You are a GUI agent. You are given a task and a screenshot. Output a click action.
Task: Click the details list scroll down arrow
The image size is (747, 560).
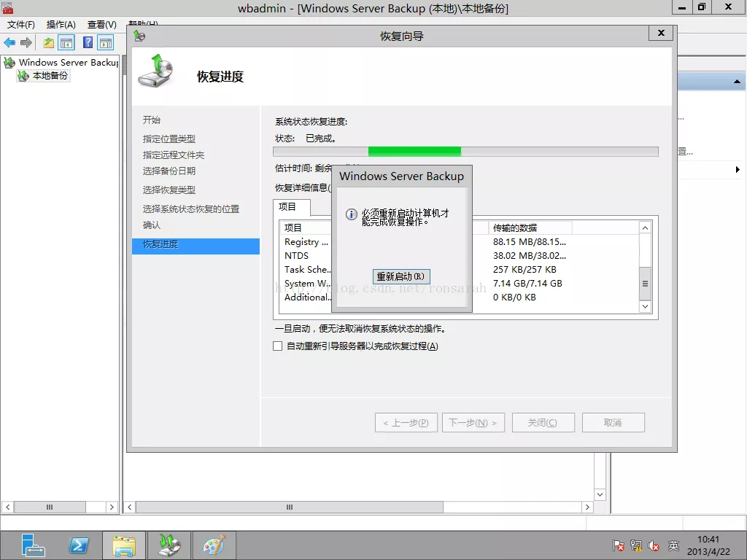645,307
